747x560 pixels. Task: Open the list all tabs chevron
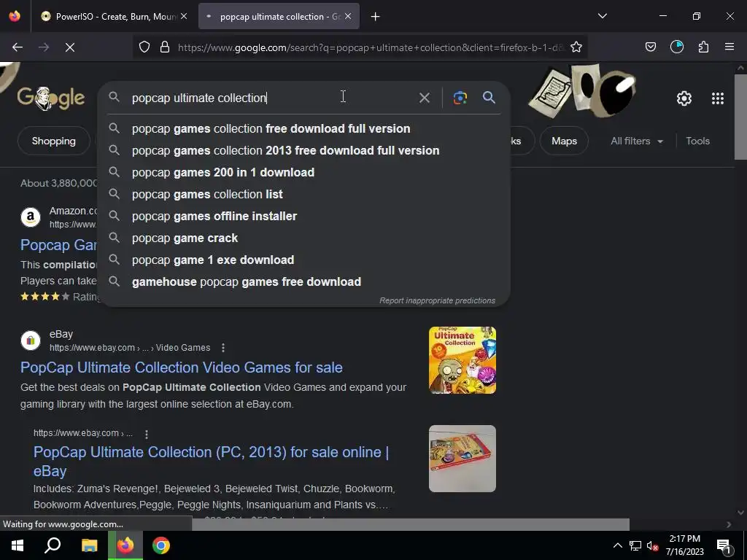[x=602, y=16]
